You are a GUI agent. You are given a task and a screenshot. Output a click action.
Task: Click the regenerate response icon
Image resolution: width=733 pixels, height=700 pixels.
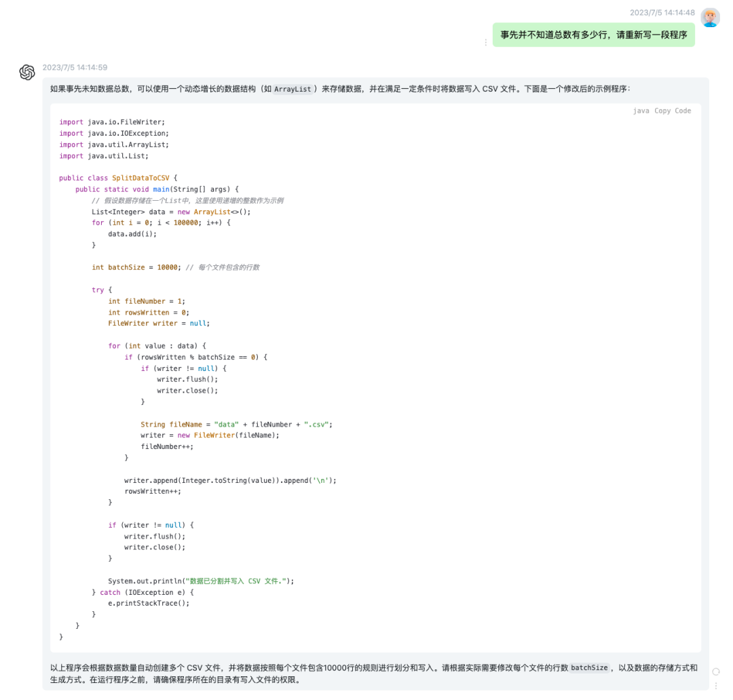pyautogui.click(x=716, y=672)
